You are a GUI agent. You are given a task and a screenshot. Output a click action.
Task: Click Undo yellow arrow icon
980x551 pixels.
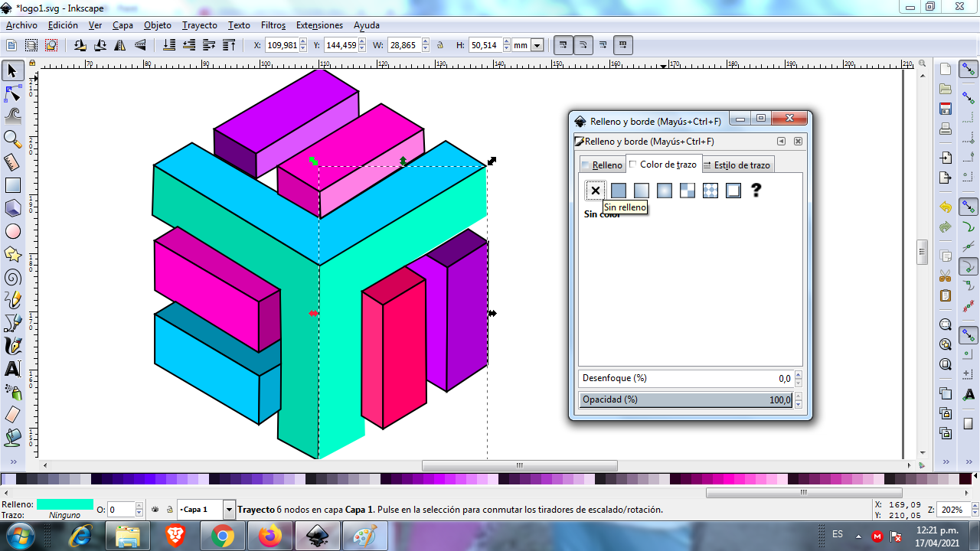coord(946,207)
